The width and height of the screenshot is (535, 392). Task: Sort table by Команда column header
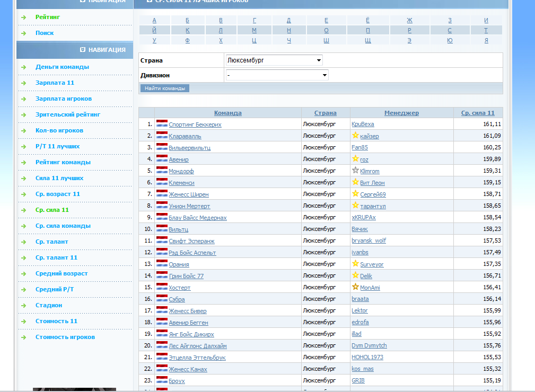tap(227, 113)
